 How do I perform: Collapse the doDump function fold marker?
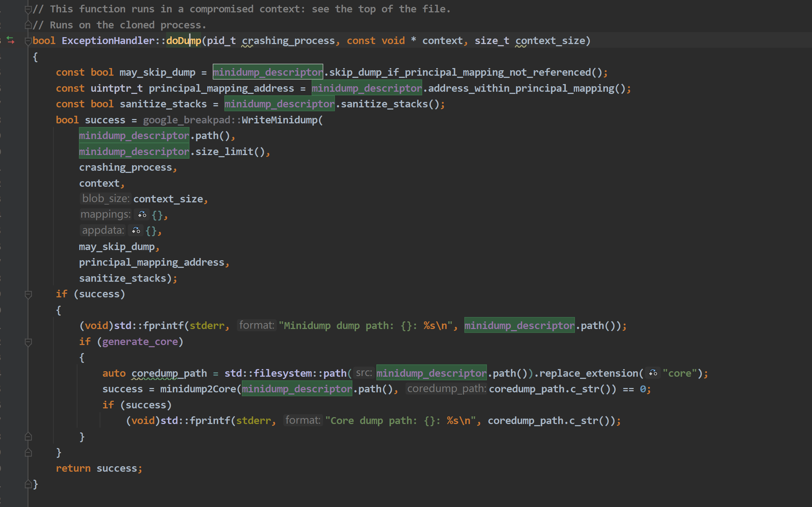click(x=28, y=41)
